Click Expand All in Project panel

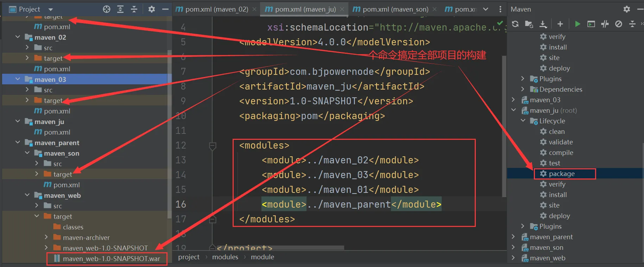click(120, 9)
